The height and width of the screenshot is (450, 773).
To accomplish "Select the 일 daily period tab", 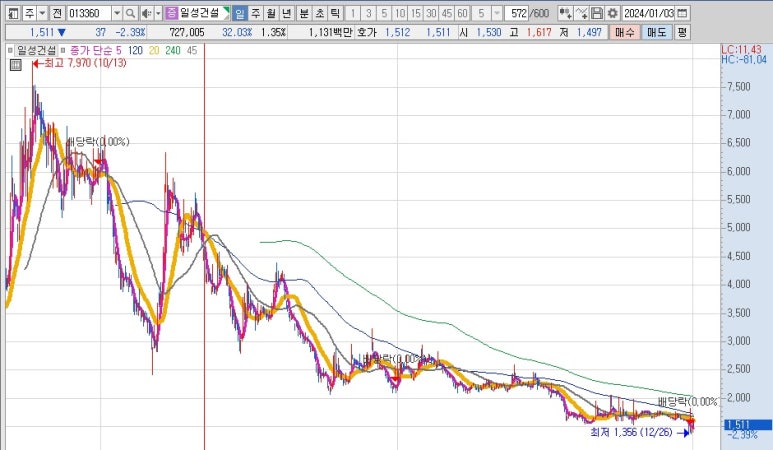I will pyautogui.click(x=240, y=13).
